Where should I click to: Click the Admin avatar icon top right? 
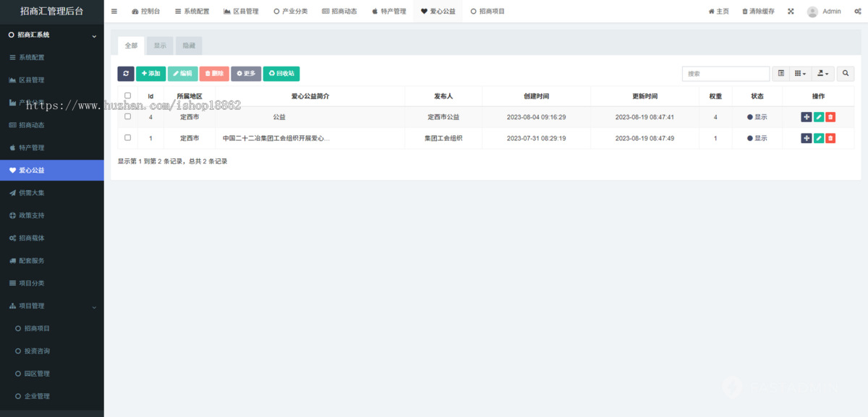click(x=812, y=11)
